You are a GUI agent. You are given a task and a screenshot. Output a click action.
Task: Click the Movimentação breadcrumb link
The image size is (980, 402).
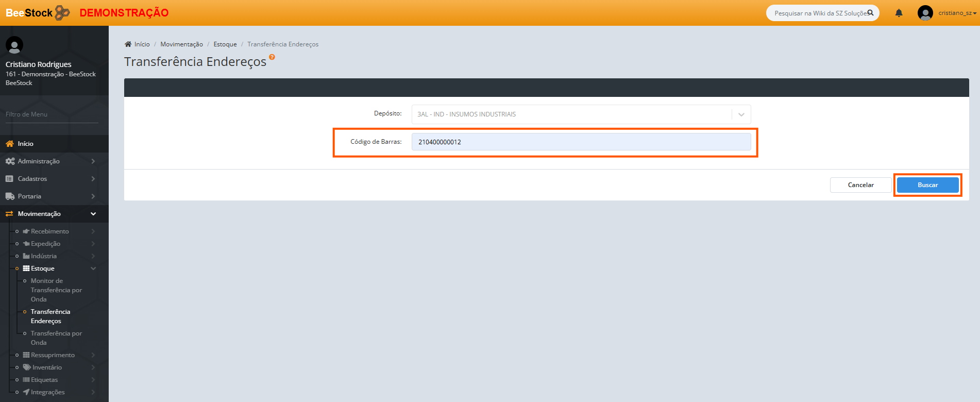[181, 44]
